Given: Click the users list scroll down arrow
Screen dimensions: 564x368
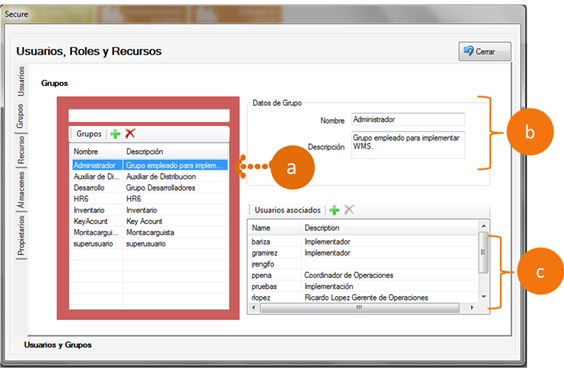Looking at the screenshot, I should [483, 297].
